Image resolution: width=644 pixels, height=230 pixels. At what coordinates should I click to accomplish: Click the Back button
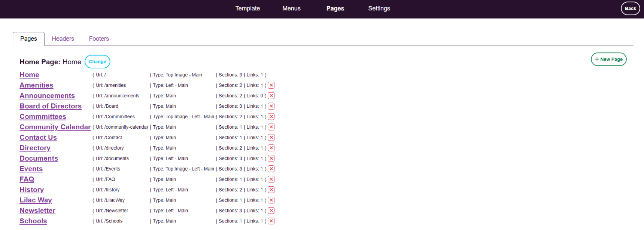[630, 8]
